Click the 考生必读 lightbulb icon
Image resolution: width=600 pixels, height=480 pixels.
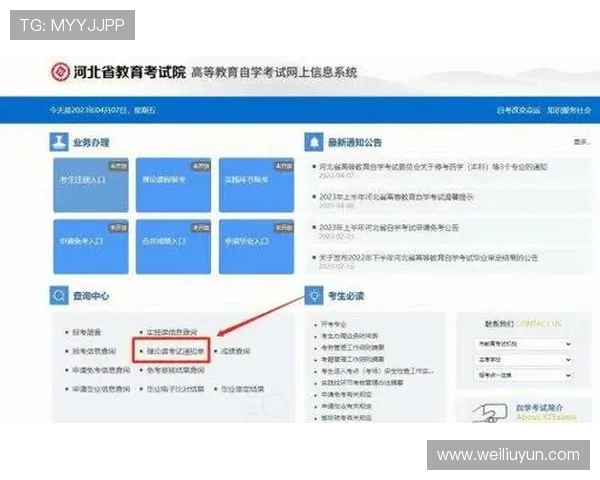314,296
